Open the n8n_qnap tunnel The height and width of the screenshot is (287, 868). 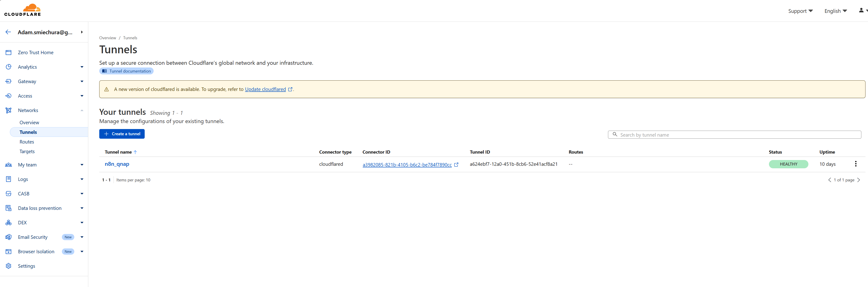[x=117, y=164]
